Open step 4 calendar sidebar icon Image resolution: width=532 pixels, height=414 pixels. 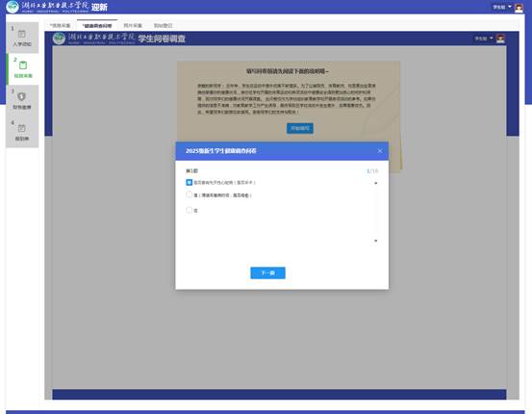pyautogui.click(x=22, y=128)
